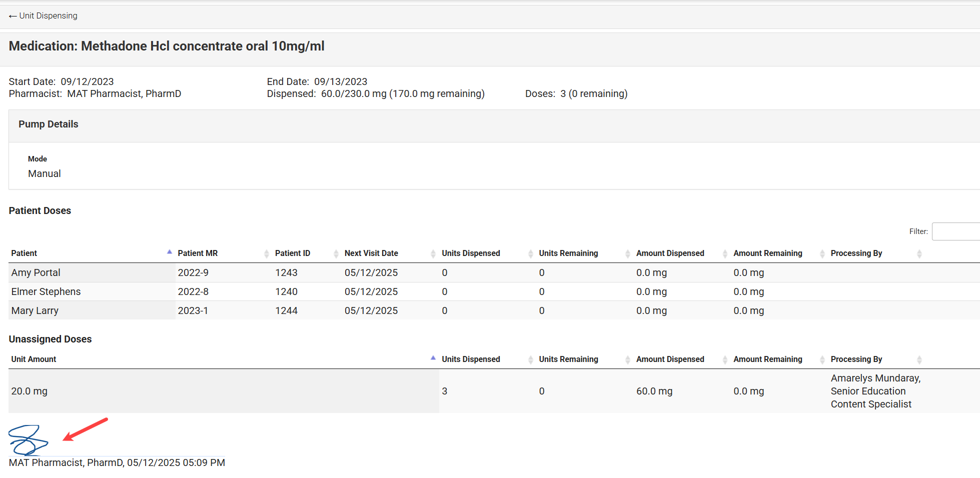This screenshot has width=980, height=478.
Task: Sort Patient Doses by Processing By arrows
Action: [919, 253]
